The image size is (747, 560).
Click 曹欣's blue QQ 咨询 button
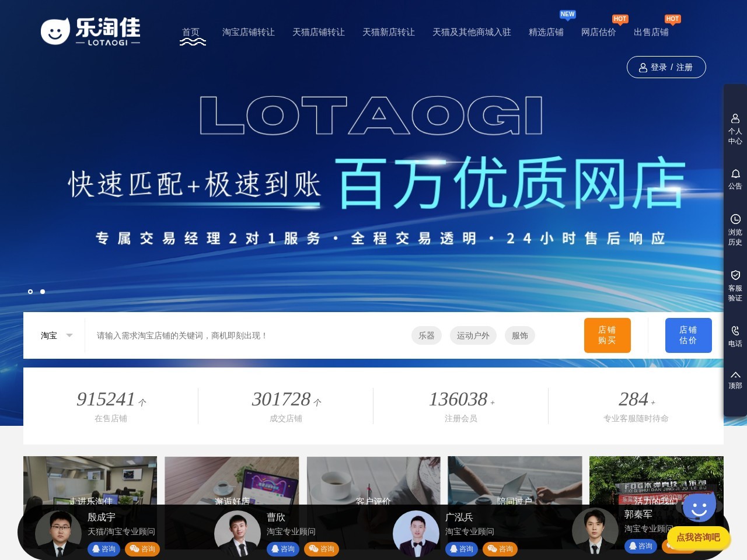tap(283, 549)
